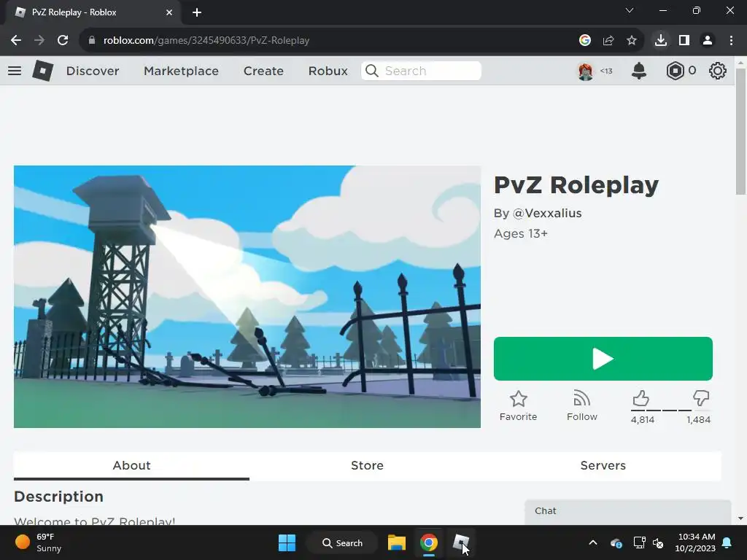Toggle the Chrome side panel icon
The height and width of the screenshot is (560, 747).
[x=684, y=41]
